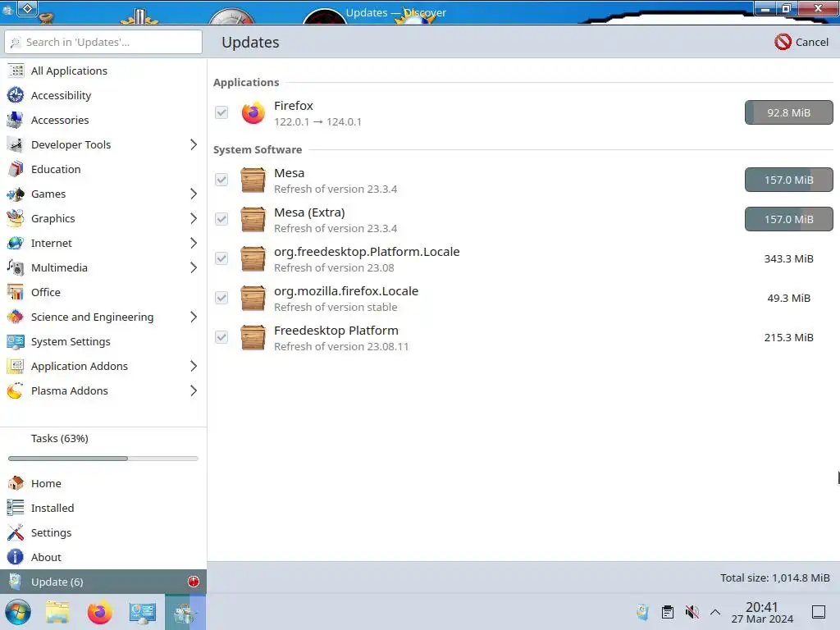Toggle the Mesa (Extra) update checkbox
Screen dimensions: 840x630
click(x=221, y=219)
